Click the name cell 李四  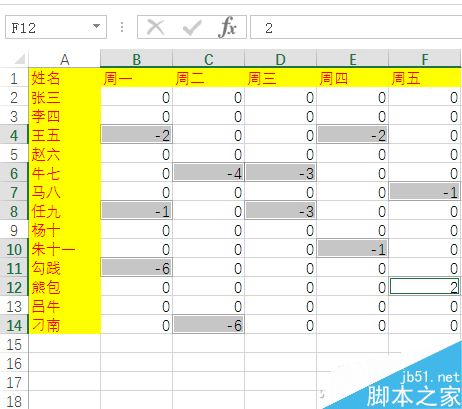tap(64, 116)
